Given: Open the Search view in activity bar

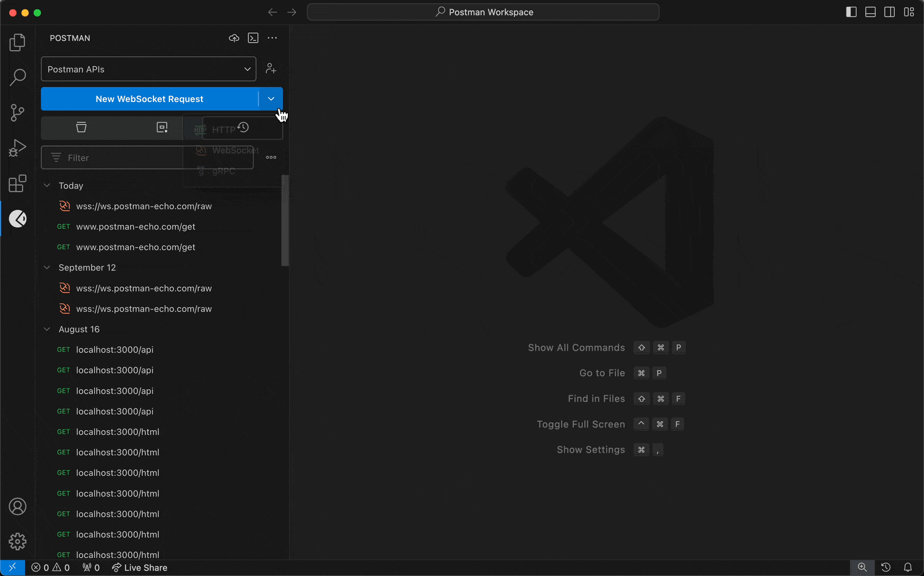Looking at the screenshot, I should (18, 77).
